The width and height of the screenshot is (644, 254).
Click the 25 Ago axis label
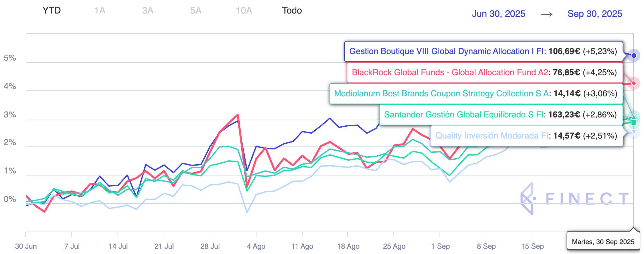(394, 246)
